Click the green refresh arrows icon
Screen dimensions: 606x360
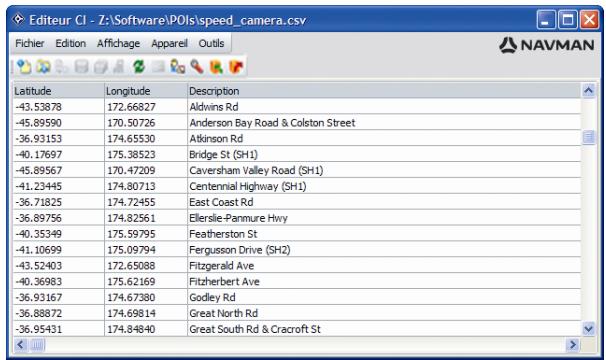[139, 67]
